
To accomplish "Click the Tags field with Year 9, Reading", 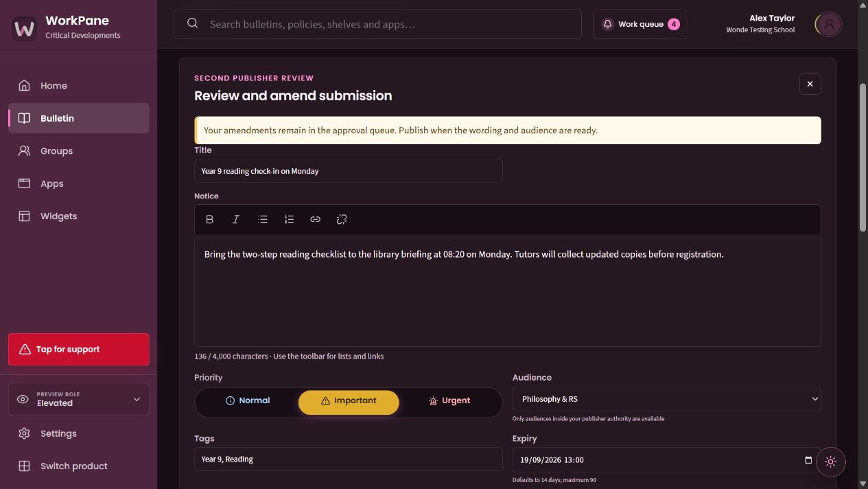I will (349, 459).
